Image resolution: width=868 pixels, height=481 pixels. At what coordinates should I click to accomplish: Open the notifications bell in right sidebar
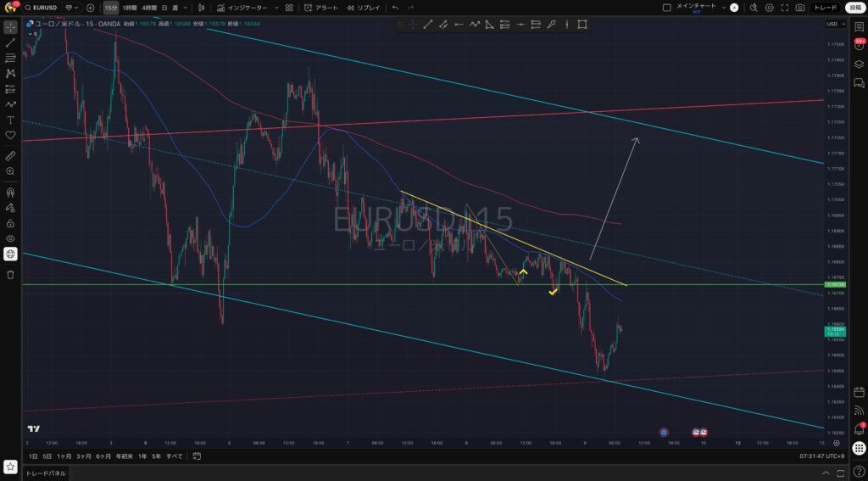pyautogui.click(x=860, y=429)
